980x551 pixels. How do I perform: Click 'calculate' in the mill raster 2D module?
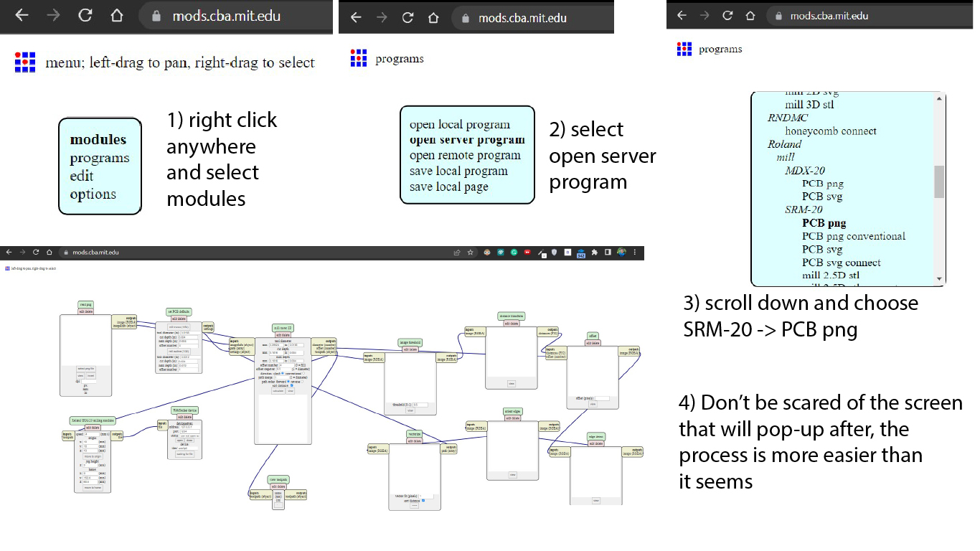[x=278, y=391]
